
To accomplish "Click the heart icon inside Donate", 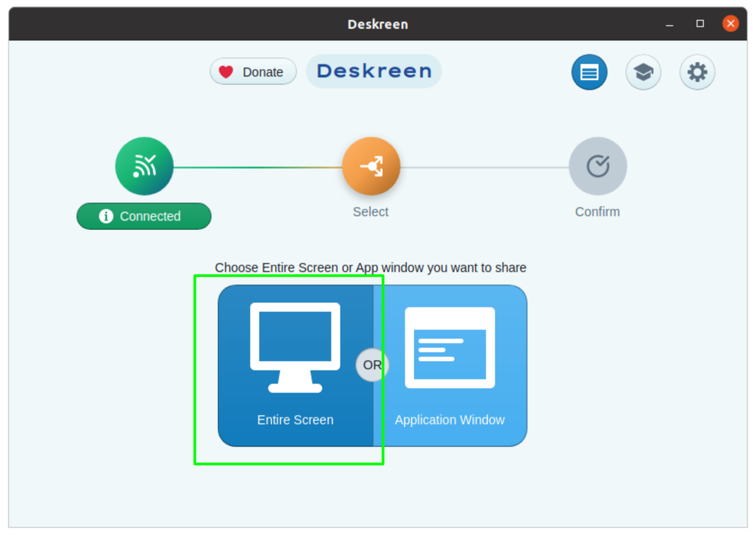I will (226, 72).
